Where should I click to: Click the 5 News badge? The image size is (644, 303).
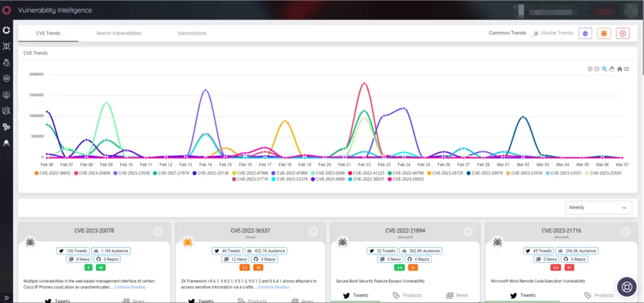(390, 259)
